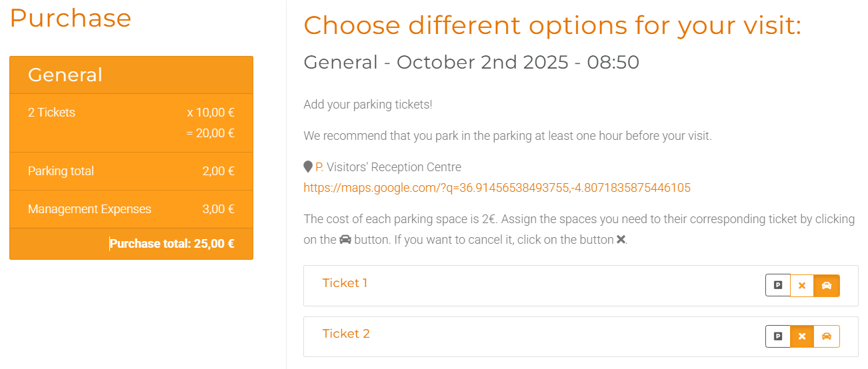This screenshot has height=369, width=868.
Task: Click the parking P icon for Ticket 1
Action: [x=777, y=285]
